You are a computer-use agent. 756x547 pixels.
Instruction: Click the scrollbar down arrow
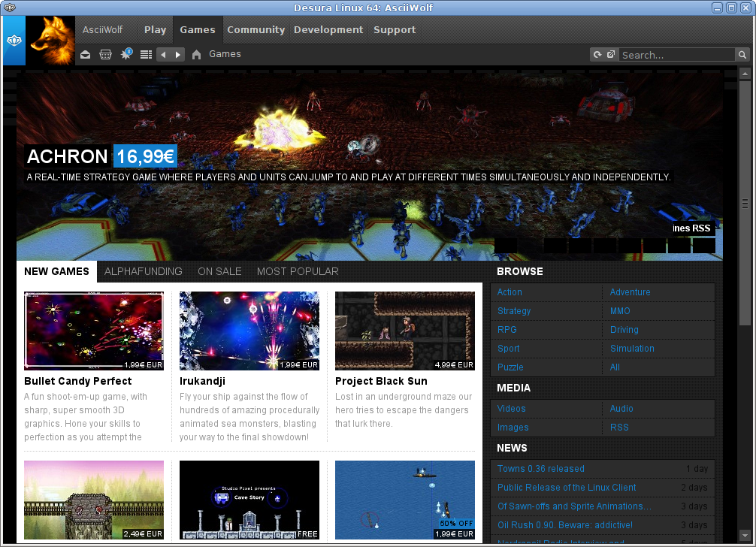[745, 535]
